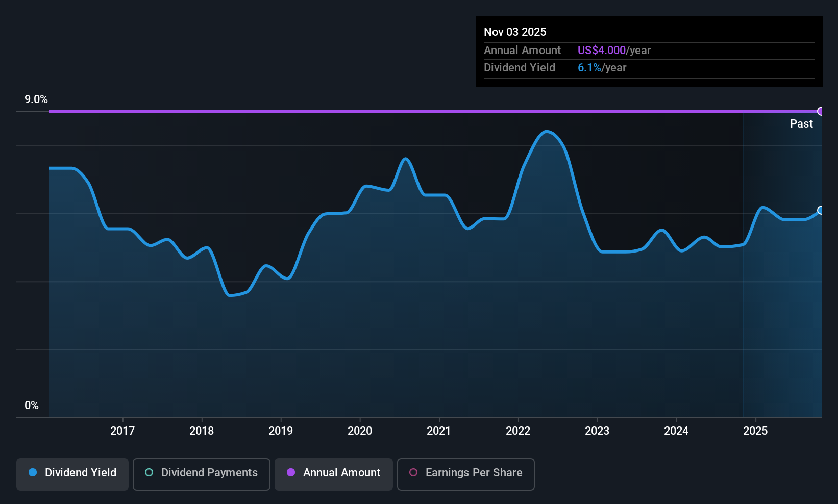
Task: Click the 2018 x-axis label
Action: coord(202,431)
